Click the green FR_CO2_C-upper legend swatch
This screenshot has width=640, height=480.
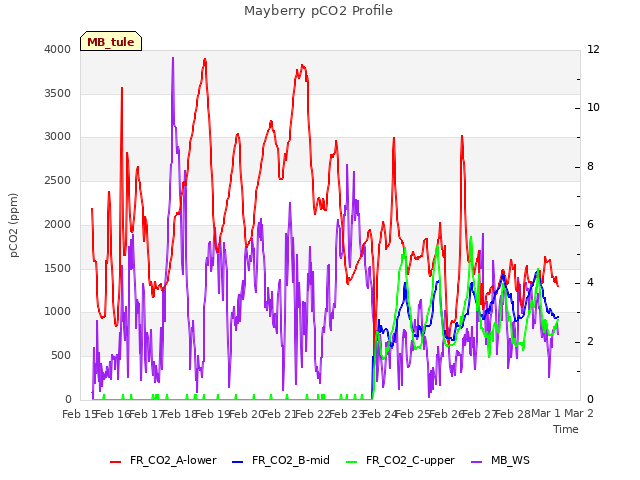pyautogui.click(x=351, y=462)
